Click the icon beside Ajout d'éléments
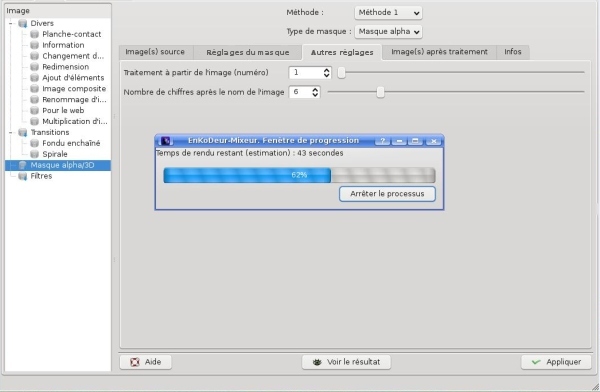 pos(34,78)
